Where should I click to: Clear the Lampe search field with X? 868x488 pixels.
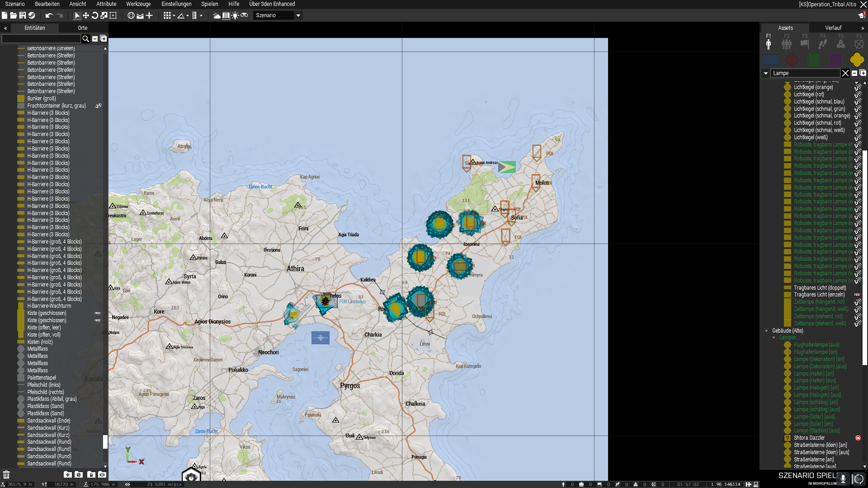click(845, 73)
